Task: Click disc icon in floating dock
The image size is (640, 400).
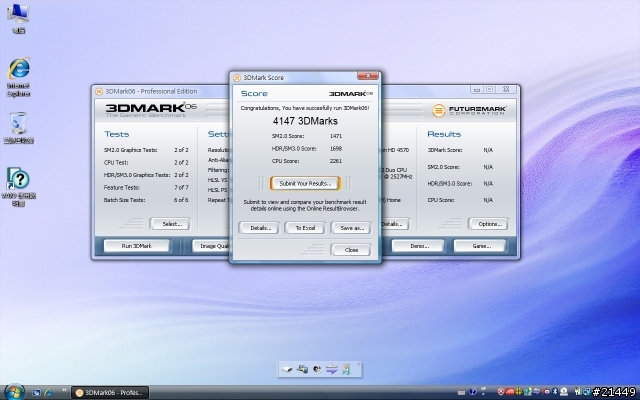Action: coord(317,369)
